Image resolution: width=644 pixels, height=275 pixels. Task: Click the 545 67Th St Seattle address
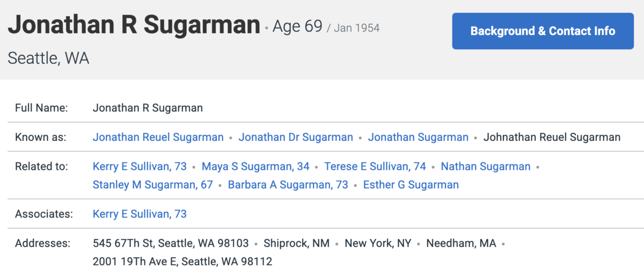pos(171,243)
